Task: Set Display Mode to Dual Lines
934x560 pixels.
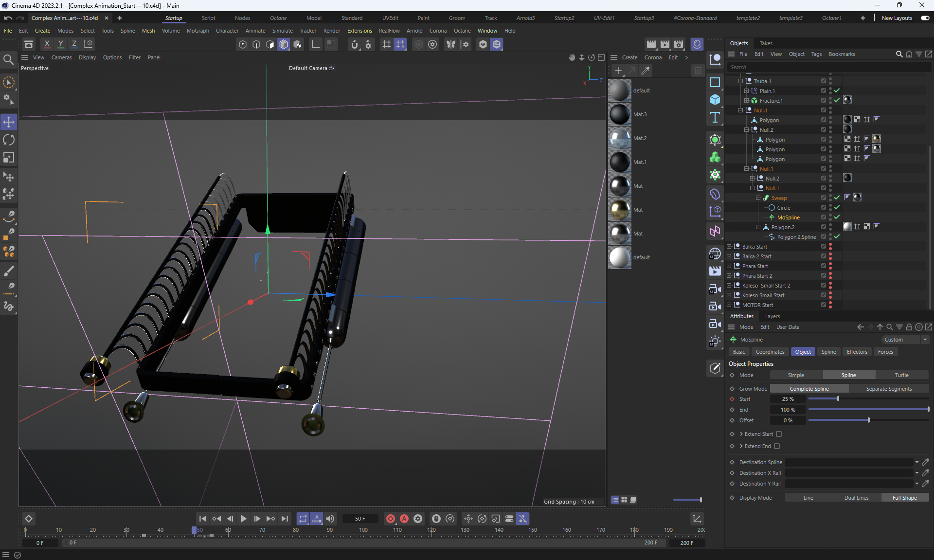Action: pyautogui.click(x=856, y=498)
